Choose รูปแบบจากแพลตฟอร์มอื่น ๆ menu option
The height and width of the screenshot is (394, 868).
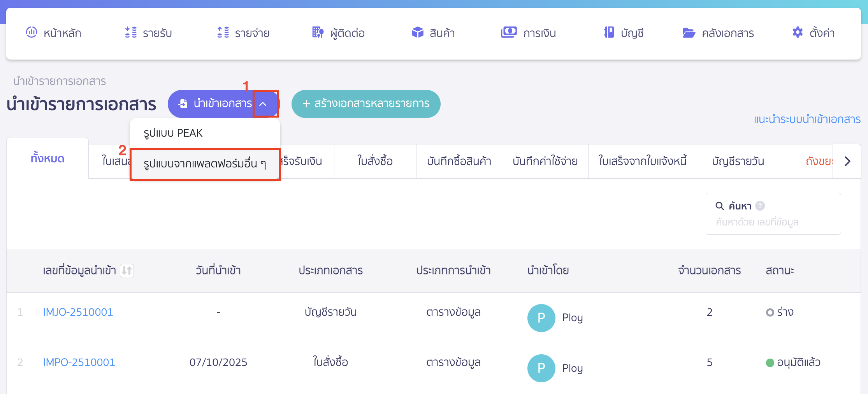204,164
